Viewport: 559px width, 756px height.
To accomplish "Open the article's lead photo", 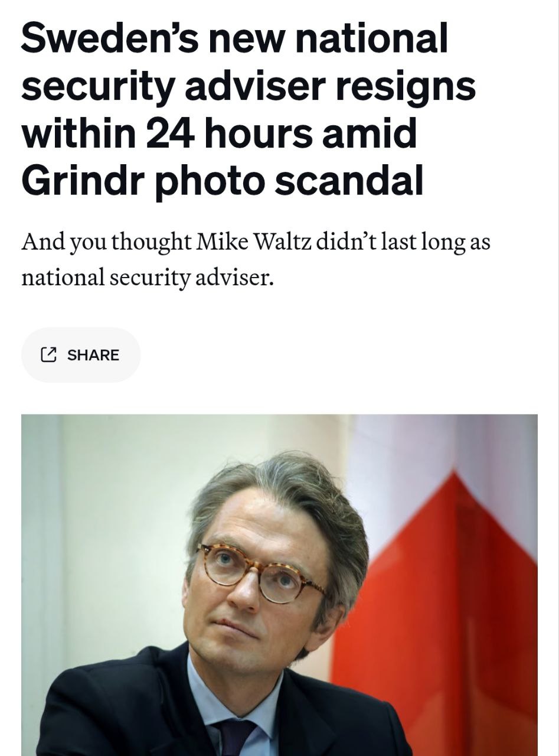I will [279, 585].
